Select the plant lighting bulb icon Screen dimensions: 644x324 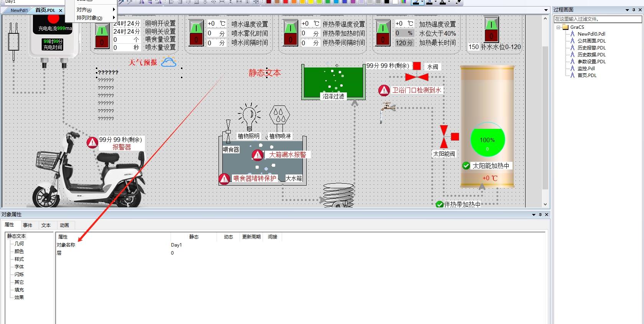(x=249, y=116)
